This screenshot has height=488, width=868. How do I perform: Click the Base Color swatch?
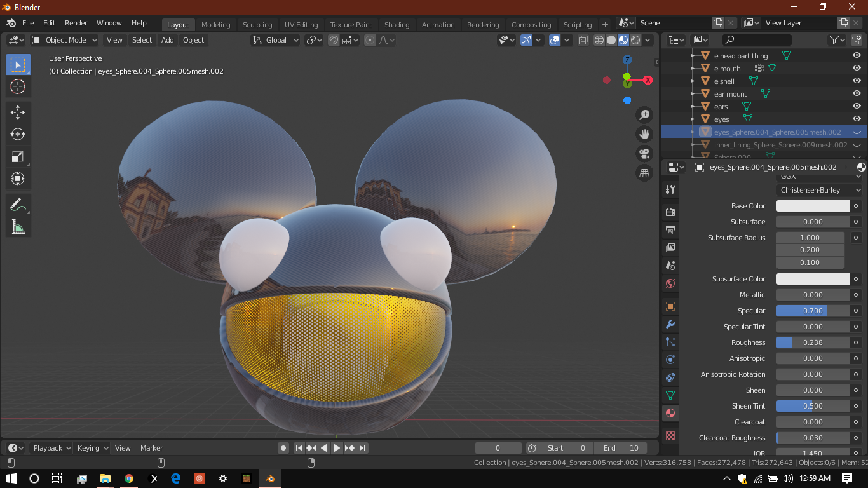pos(813,206)
